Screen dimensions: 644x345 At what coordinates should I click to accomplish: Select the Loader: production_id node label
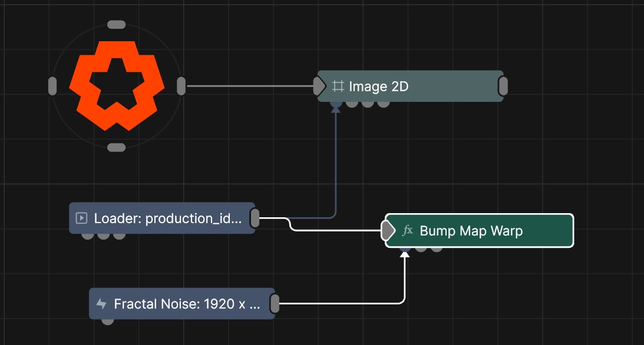point(168,218)
